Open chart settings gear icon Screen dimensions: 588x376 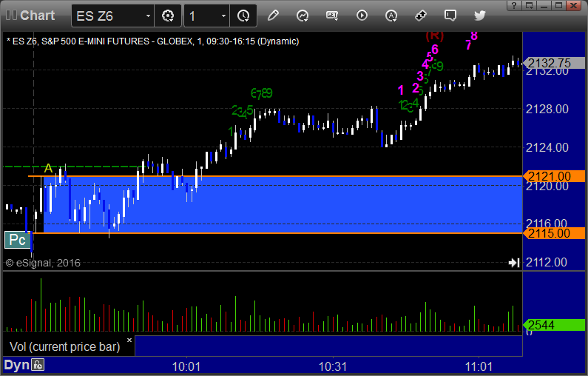[x=168, y=16]
